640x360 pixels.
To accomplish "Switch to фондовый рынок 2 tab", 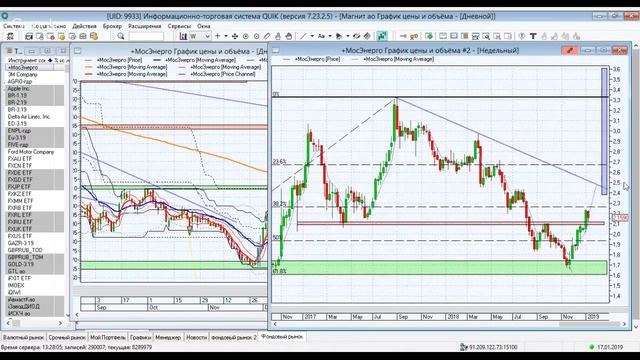I will coord(234,338).
